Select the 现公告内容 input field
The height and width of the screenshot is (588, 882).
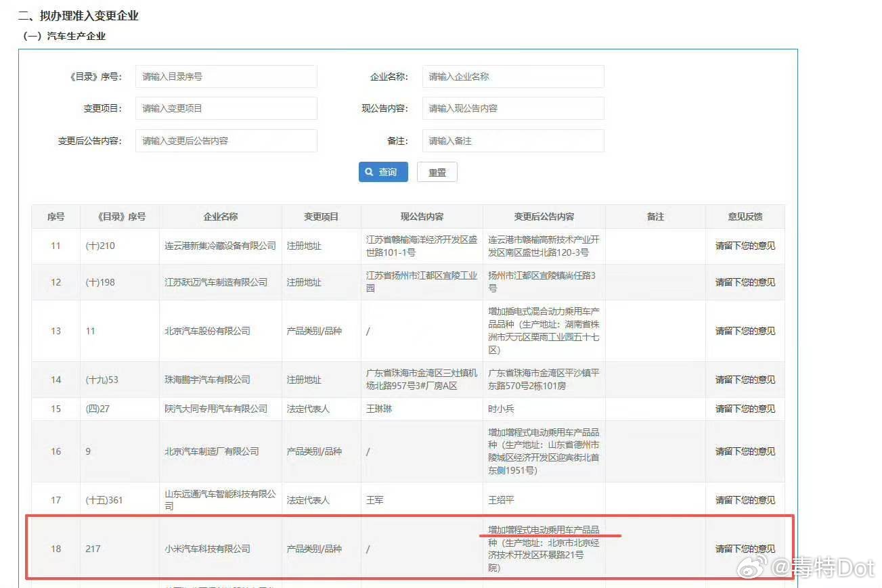513,108
